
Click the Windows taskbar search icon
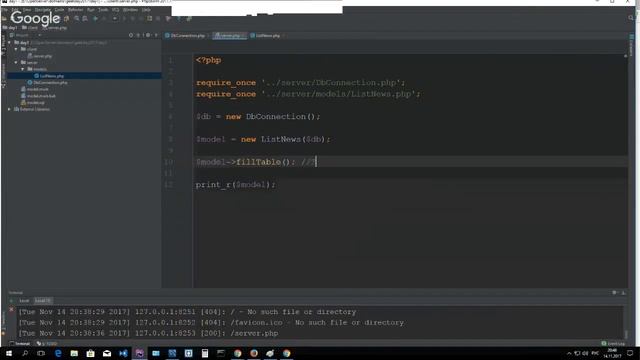point(25,353)
